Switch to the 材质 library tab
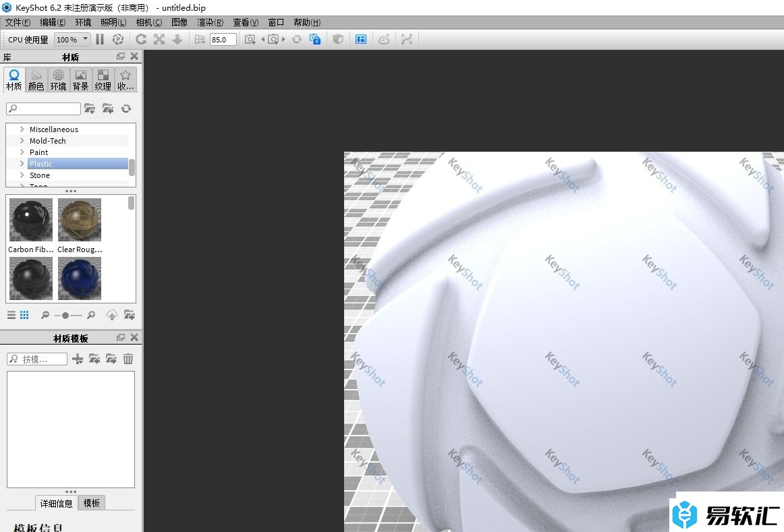 [14, 80]
